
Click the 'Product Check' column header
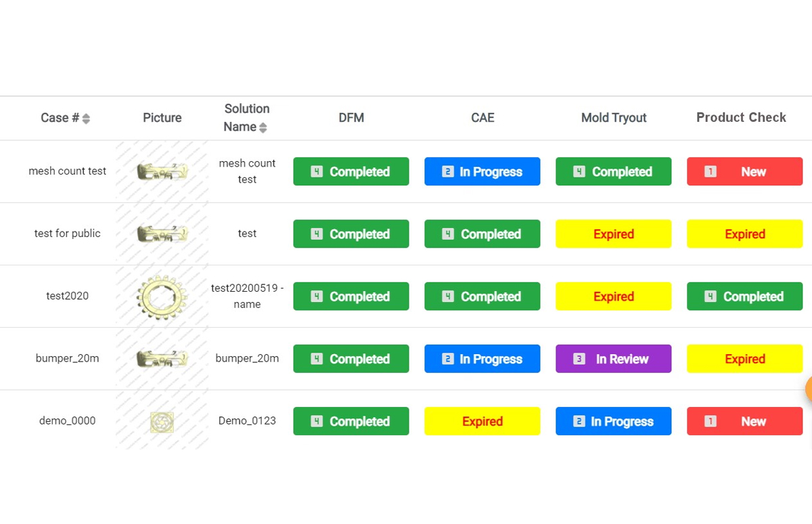(741, 118)
